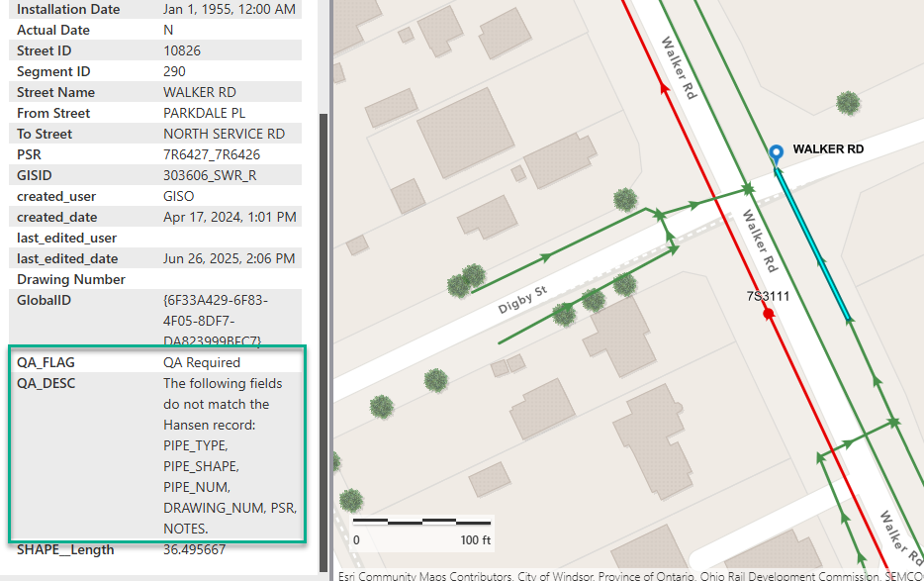Image resolution: width=924 pixels, height=581 pixels.
Task: Click the attribute panel vertical scrollbar
Action: (323, 337)
